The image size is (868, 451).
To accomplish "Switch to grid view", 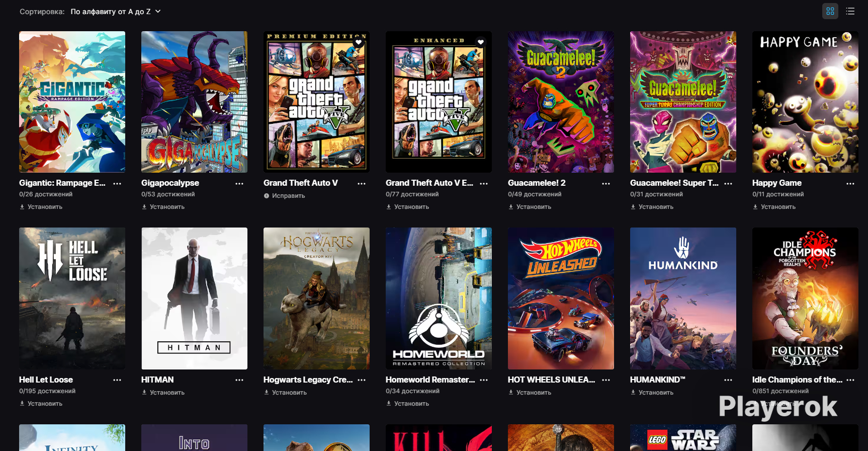I will (x=830, y=11).
